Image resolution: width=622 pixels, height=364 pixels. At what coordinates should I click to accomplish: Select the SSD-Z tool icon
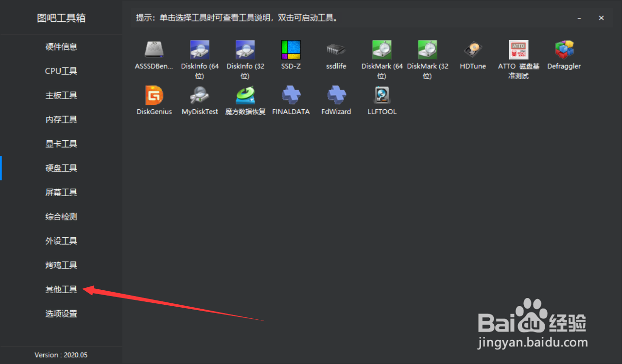(x=291, y=50)
